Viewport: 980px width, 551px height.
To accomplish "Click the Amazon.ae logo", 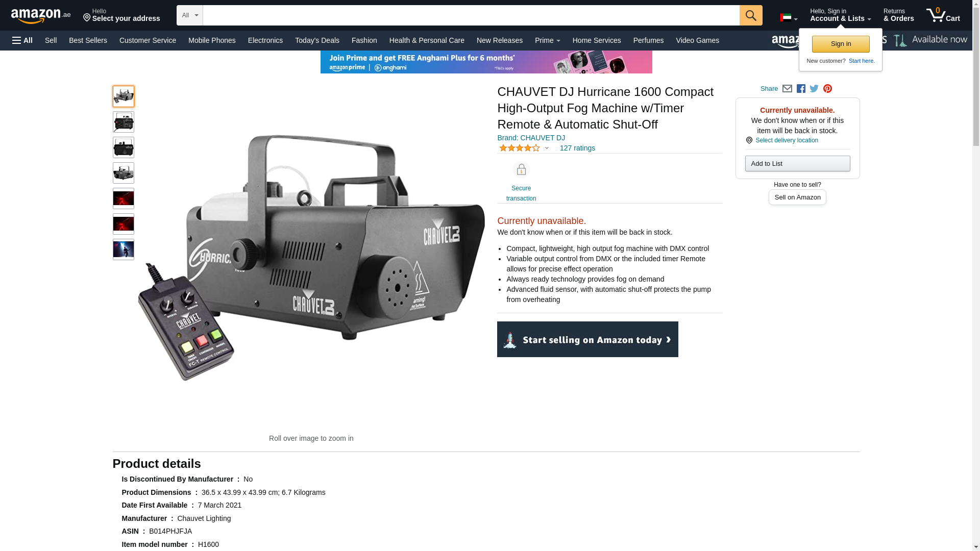I will pyautogui.click(x=41, y=15).
